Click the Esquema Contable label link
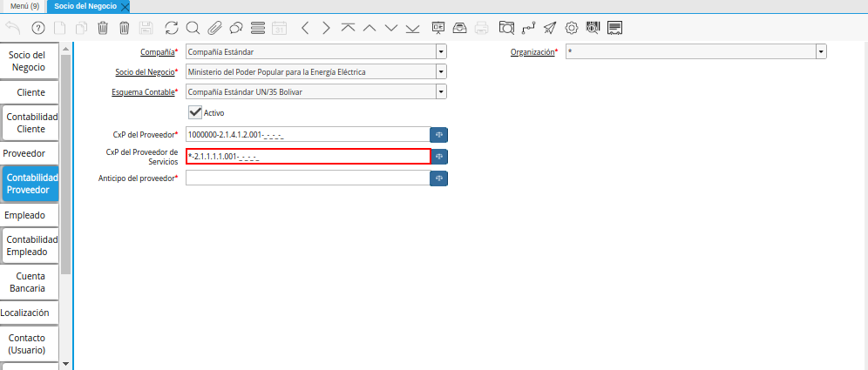Image resolution: width=868 pixels, height=370 pixels. pos(143,91)
